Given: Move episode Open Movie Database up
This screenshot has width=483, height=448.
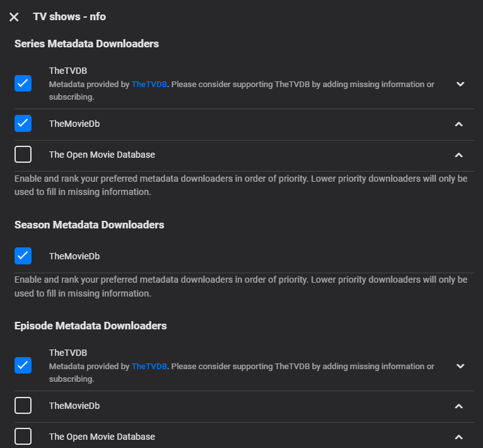Looking at the screenshot, I should [x=458, y=437].
